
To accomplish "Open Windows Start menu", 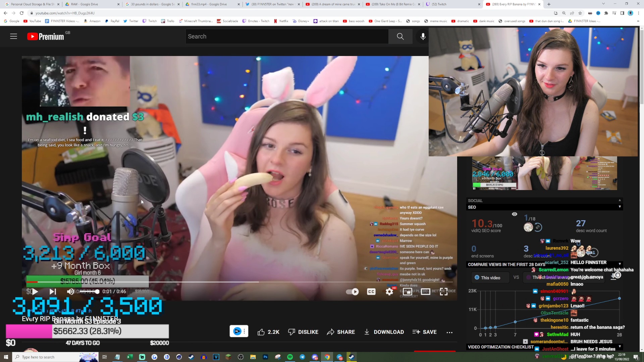I will tap(6, 357).
